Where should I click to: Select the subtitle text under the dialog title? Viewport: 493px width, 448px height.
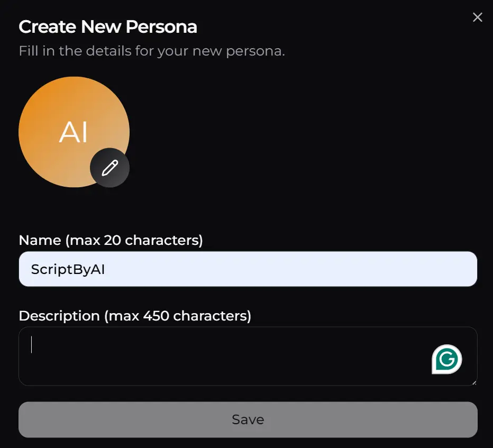point(151,51)
